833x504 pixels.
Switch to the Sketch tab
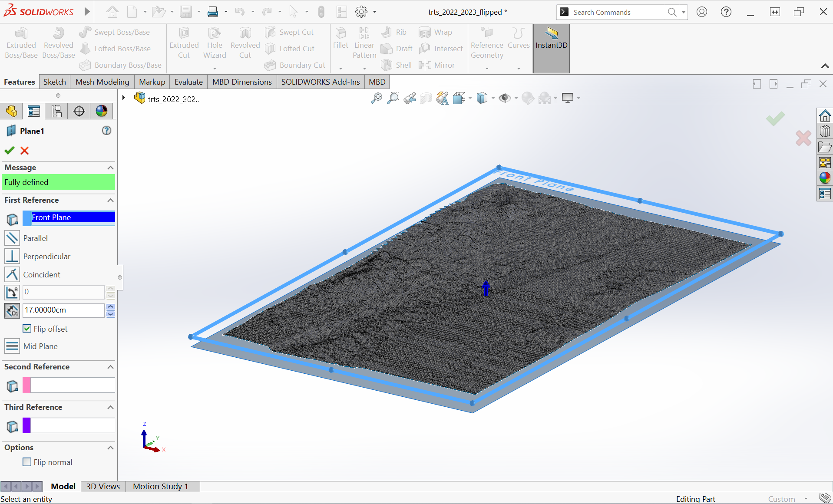(55, 82)
